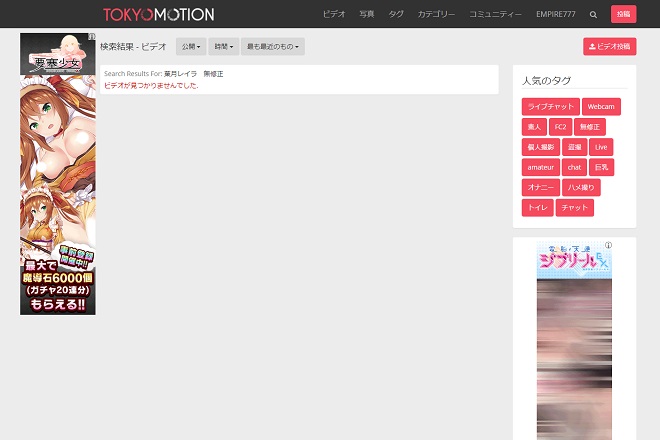Click the ライブチャット tag
The image size is (660, 440).
pyautogui.click(x=549, y=106)
